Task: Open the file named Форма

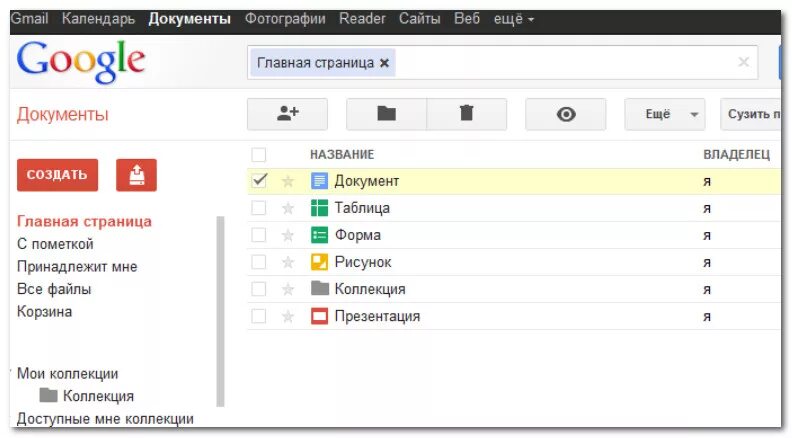Action: coord(358,235)
